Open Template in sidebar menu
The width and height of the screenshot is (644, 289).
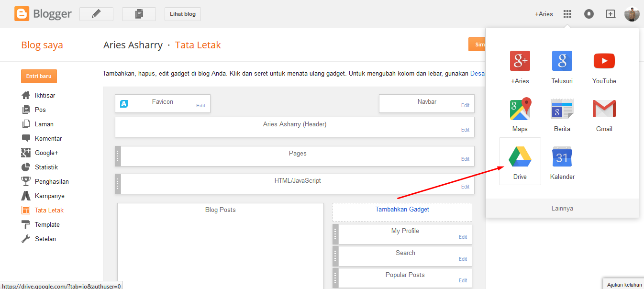pyautogui.click(x=47, y=224)
